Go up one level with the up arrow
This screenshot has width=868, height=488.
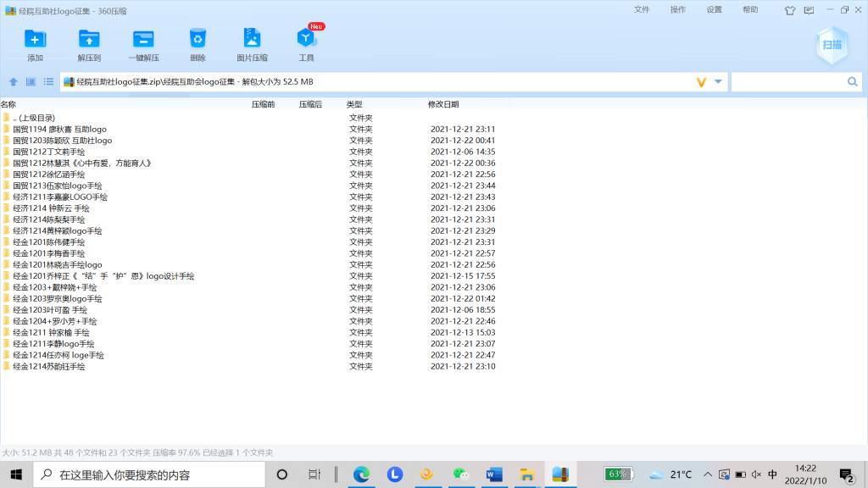(x=14, y=82)
